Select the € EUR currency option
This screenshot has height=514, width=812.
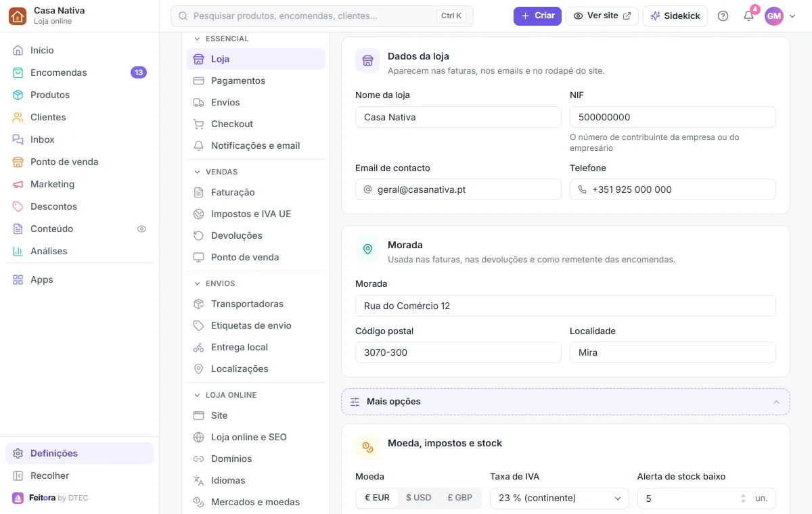(x=377, y=498)
